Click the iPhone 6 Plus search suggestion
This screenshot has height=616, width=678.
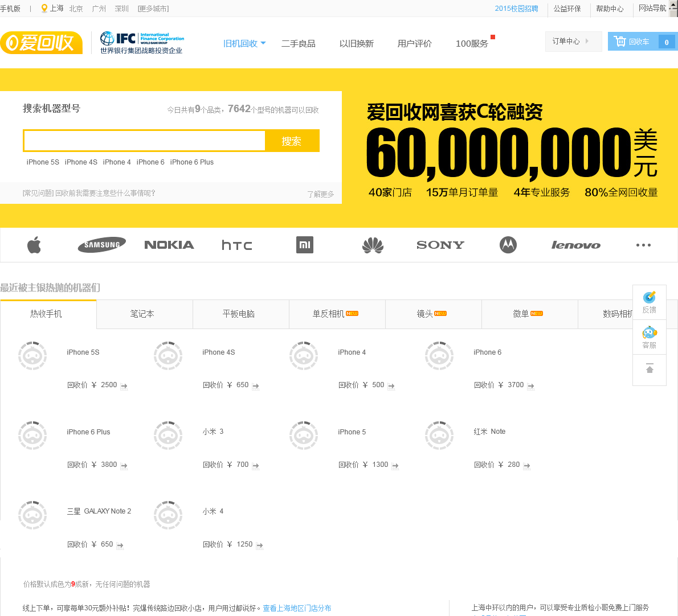192,162
